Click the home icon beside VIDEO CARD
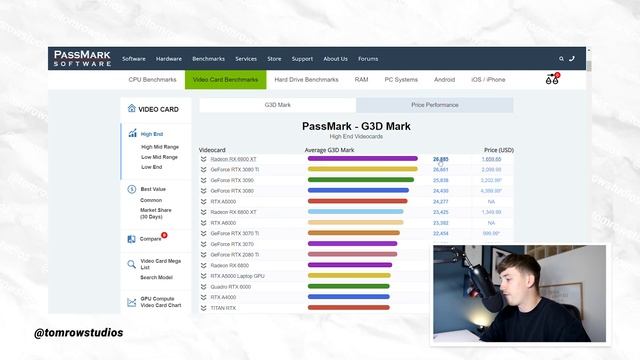Screen dimensions: 640x360 (x=131, y=108)
